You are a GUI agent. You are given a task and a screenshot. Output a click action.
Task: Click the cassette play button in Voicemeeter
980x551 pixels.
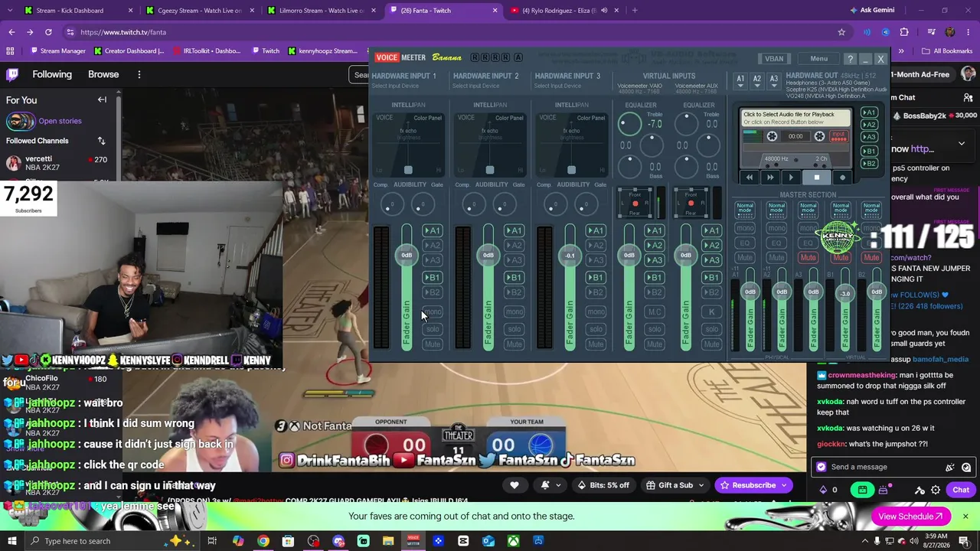[x=791, y=178]
